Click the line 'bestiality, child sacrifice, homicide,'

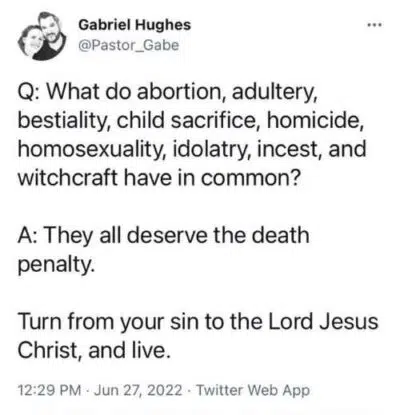coord(190,120)
